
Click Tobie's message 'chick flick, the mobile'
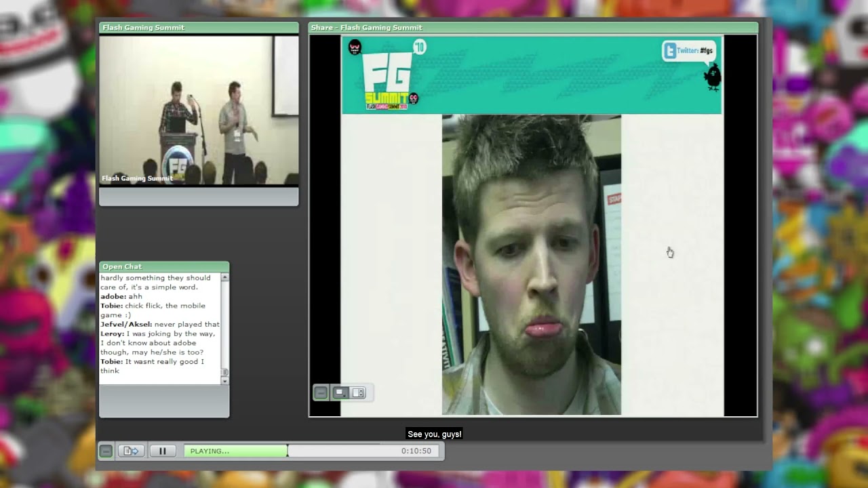pos(153,310)
